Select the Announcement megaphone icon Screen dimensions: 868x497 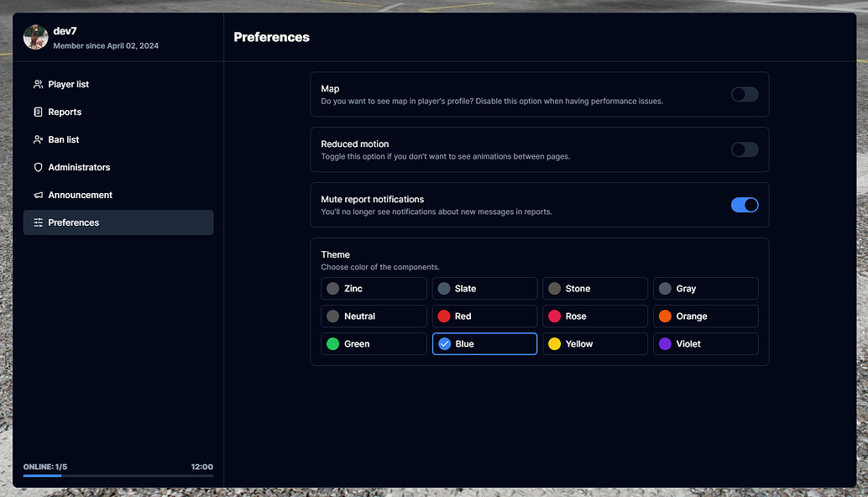point(38,195)
